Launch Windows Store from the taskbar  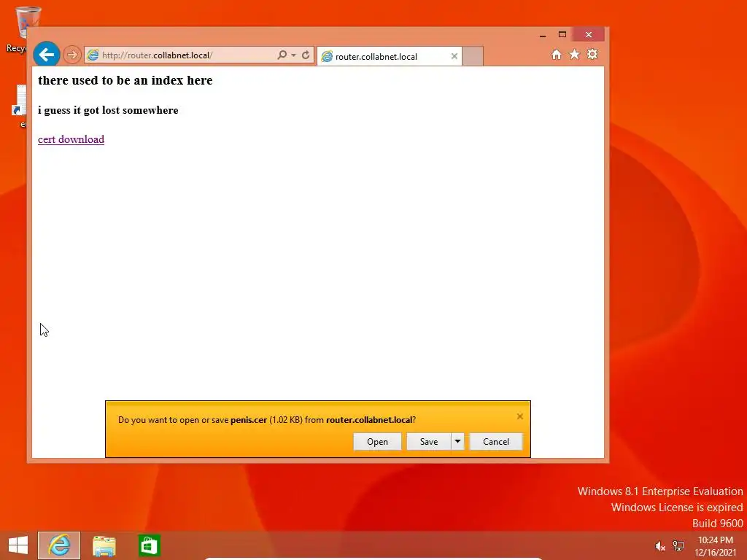click(149, 545)
